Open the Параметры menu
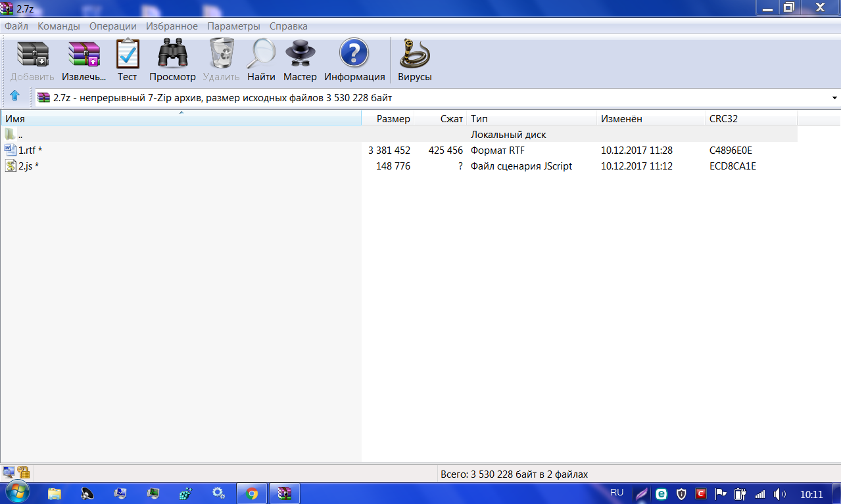841x504 pixels. 234,26
